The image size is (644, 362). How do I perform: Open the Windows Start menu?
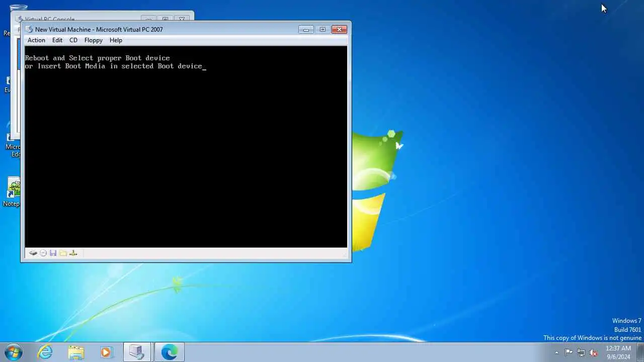tap(14, 352)
